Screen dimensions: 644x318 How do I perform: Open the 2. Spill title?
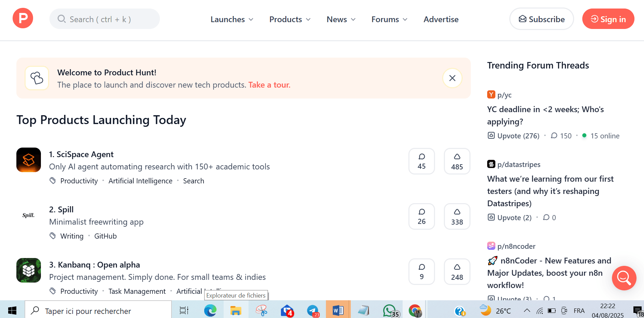coord(61,210)
